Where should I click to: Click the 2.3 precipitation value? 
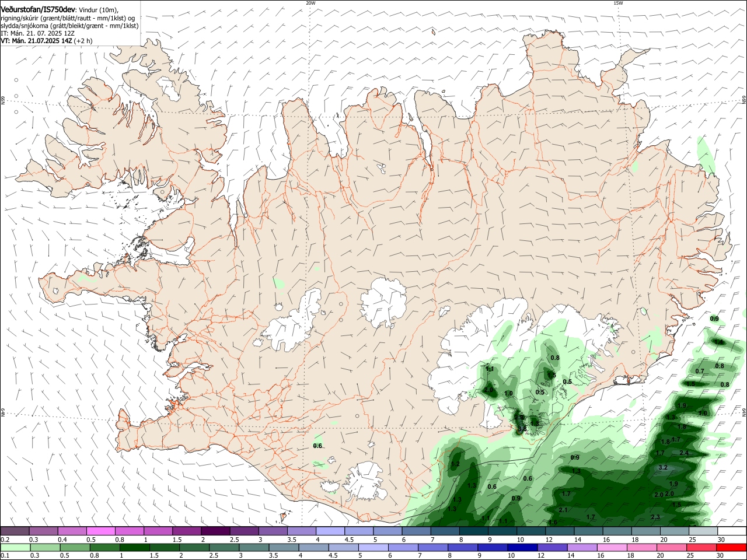(655, 517)
